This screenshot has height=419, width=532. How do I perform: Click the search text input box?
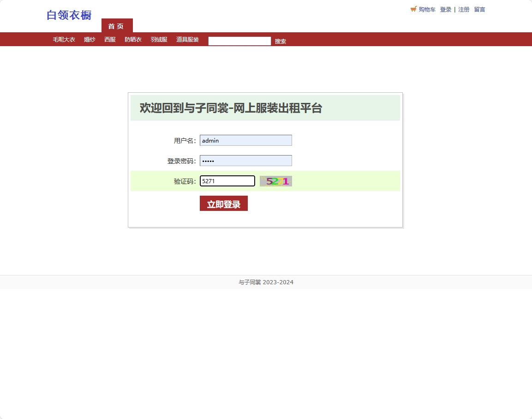pos(239,41)
